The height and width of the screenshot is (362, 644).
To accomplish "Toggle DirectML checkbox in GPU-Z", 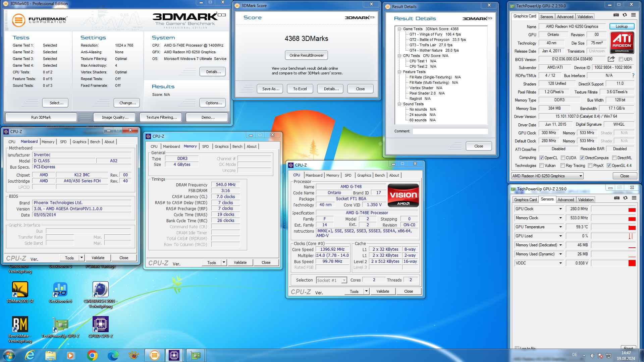I will [x=614, y=158].
